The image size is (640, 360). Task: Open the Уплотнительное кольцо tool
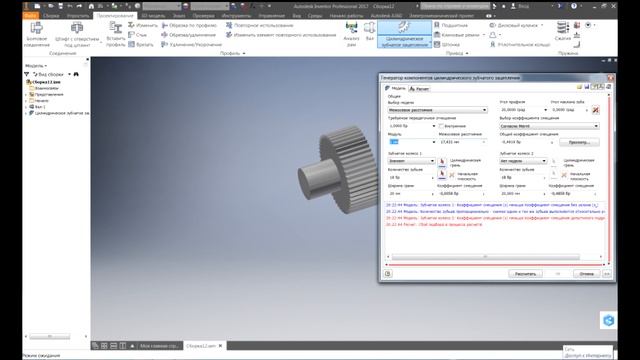520,44
